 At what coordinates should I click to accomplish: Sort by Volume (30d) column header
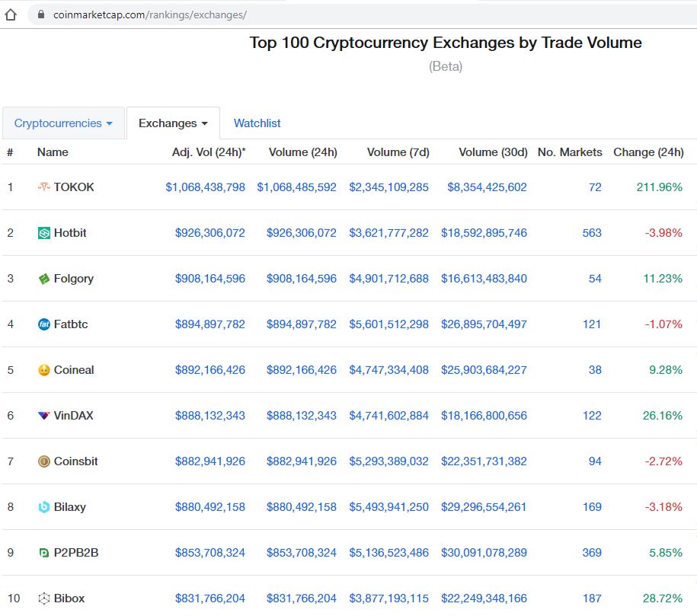click(x=493, y=152)
